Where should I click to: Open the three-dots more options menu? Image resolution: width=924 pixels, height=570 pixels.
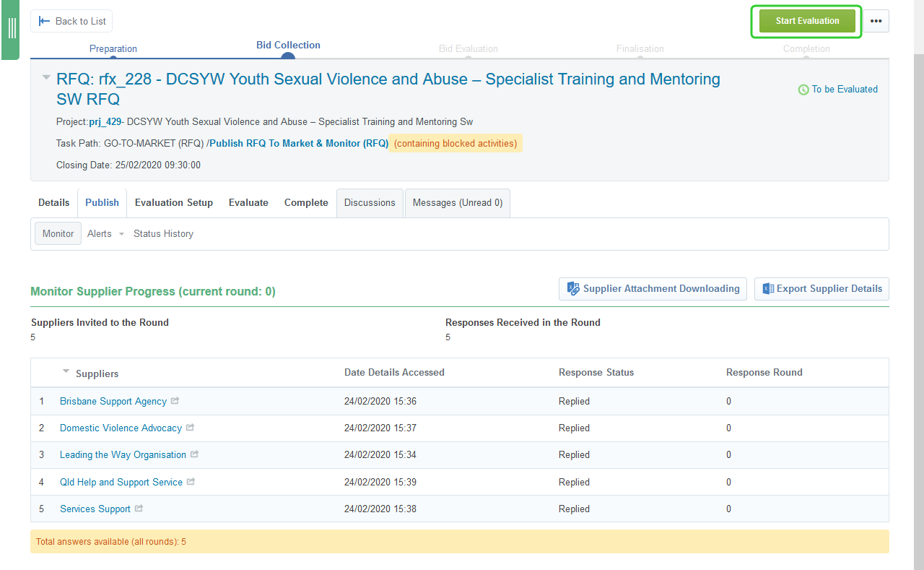tap(876, 21)
